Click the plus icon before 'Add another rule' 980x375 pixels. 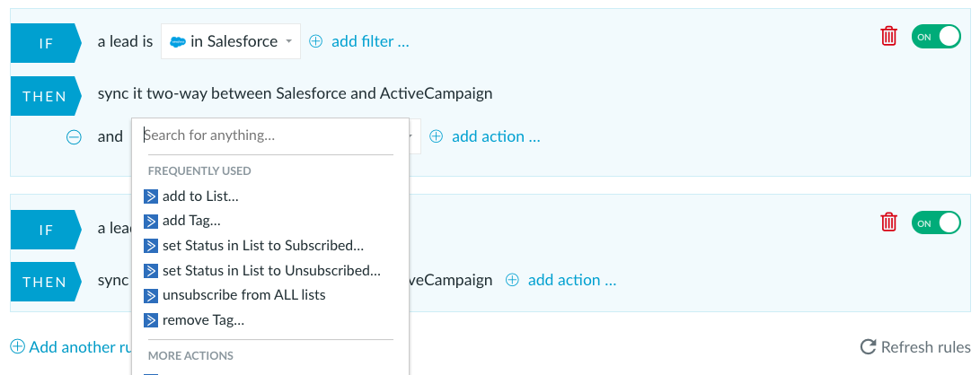pyautogui.click(x=18, y=347)
